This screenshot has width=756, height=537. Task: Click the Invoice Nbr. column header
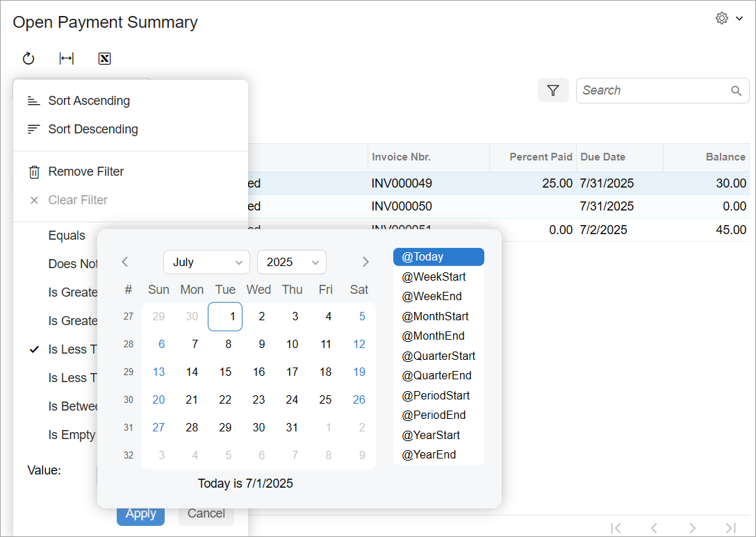pyautogui.click(x=429, y=157)
